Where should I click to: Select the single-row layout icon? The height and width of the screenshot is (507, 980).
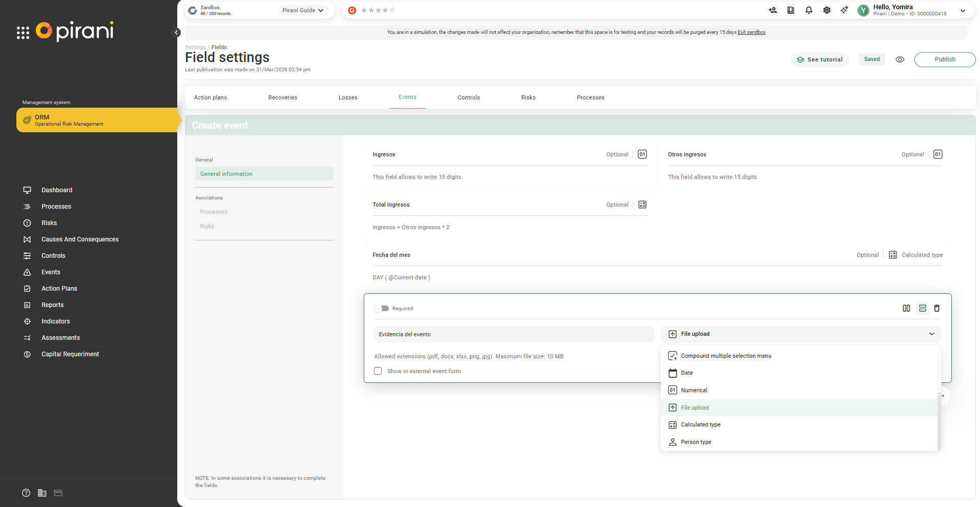pyautogui.click(x=922, y=308)
